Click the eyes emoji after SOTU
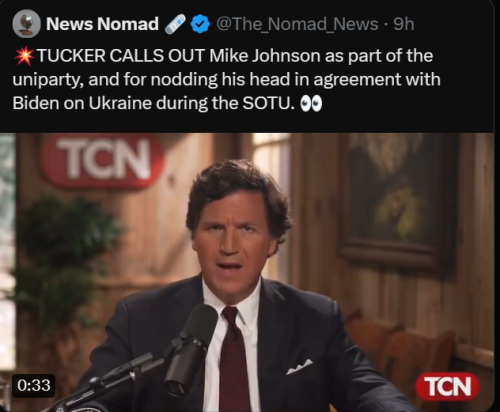Viewport: 500px width, 412px height. coord(311,104)
